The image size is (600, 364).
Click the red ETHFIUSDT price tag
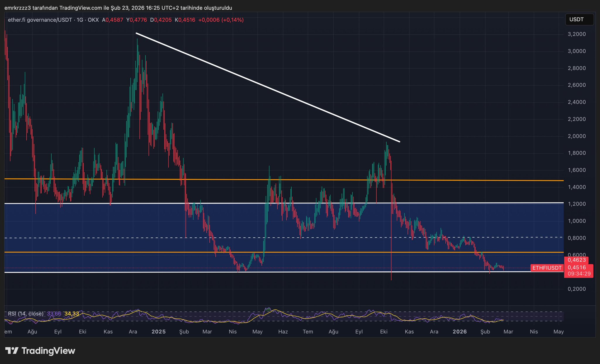pyautogui.click(x=547, y=268)
